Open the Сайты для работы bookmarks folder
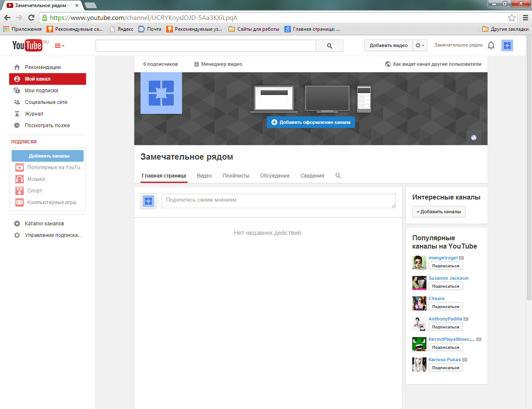The width and height of the screenshot is (532, 409). tap(254, 29)
